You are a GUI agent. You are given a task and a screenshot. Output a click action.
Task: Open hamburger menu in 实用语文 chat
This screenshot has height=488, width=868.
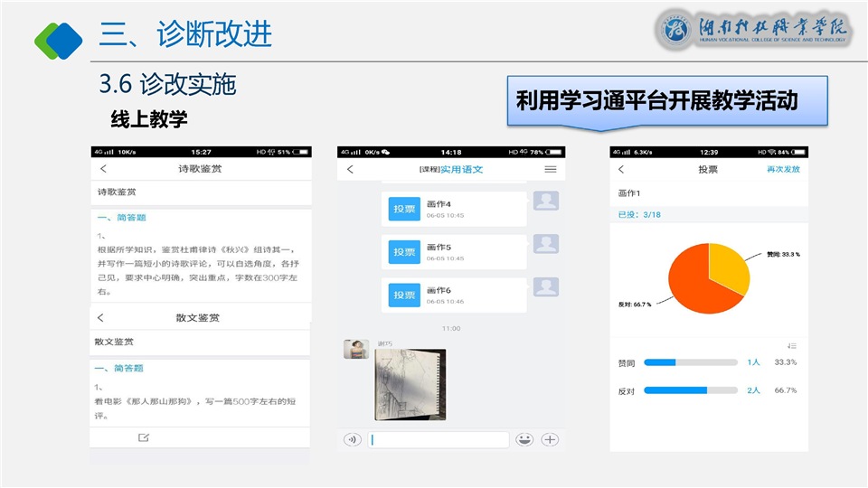coord(551,169)
